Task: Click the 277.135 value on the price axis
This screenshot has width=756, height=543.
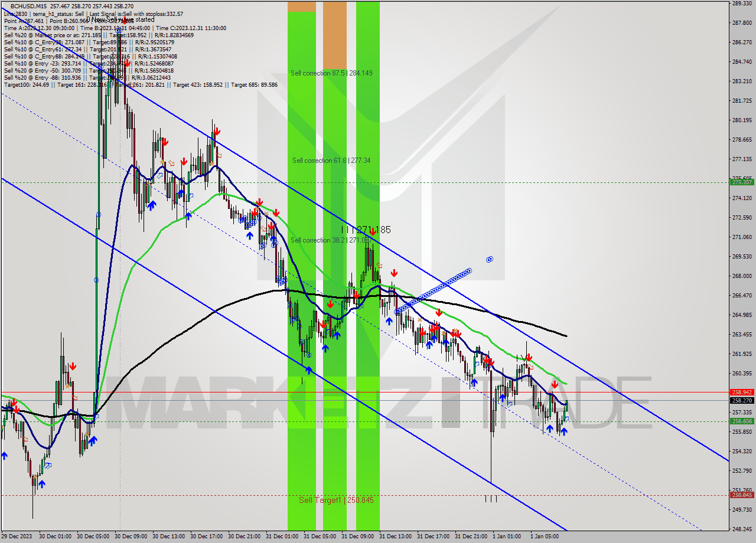Action: pos(742,159)
